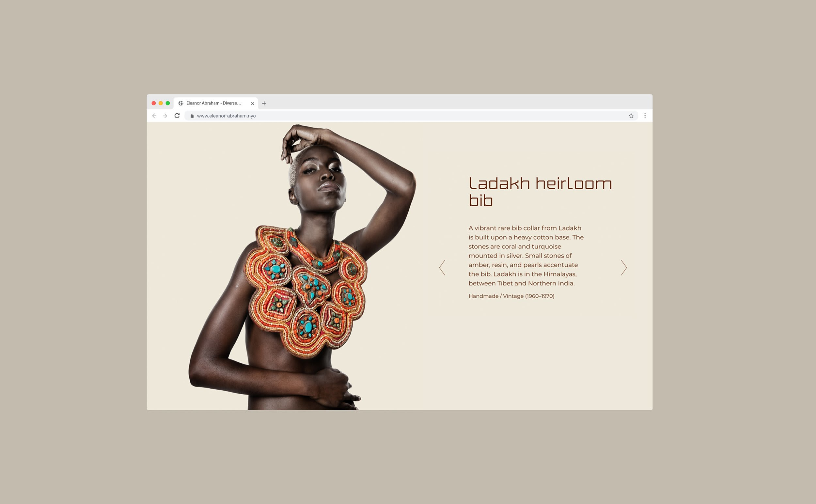Click the browser back arrow
816x504 pixels.
click(154, 116)
